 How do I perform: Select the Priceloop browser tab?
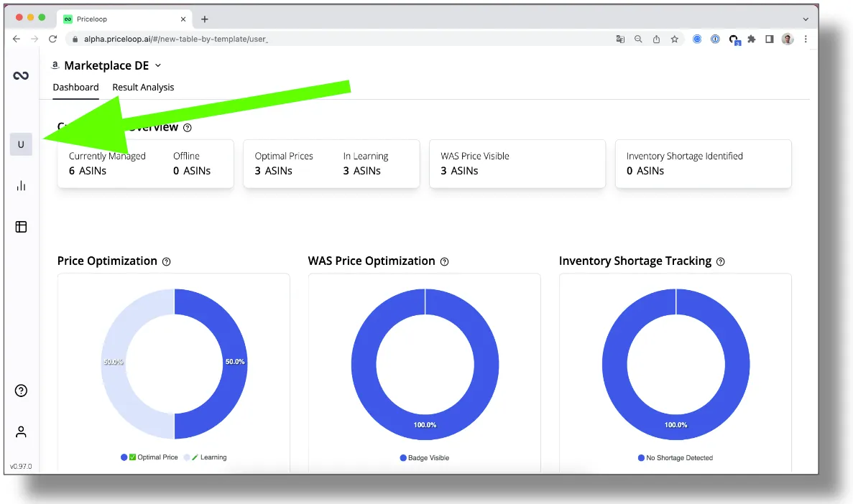pyautogui.click(x=124, y=19)
